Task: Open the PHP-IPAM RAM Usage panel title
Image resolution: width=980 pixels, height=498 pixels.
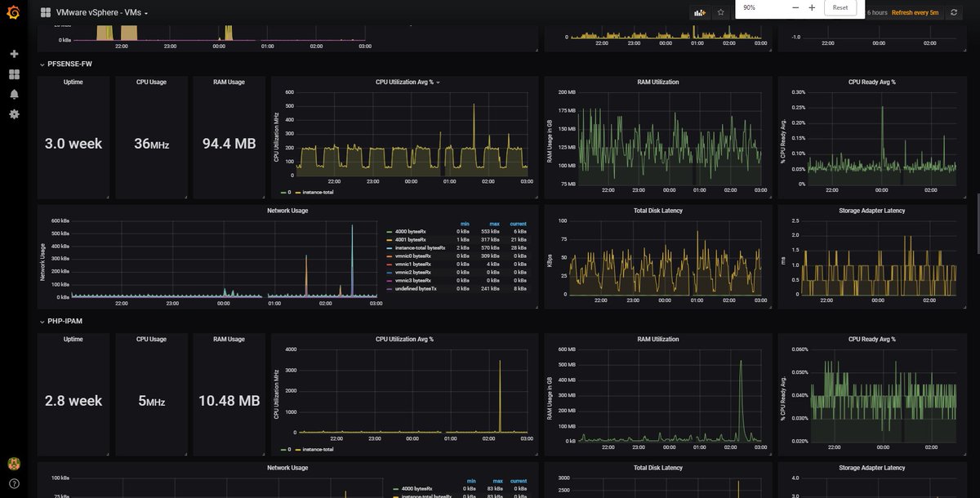Action: pyautogui.click(x=229, y=339)
